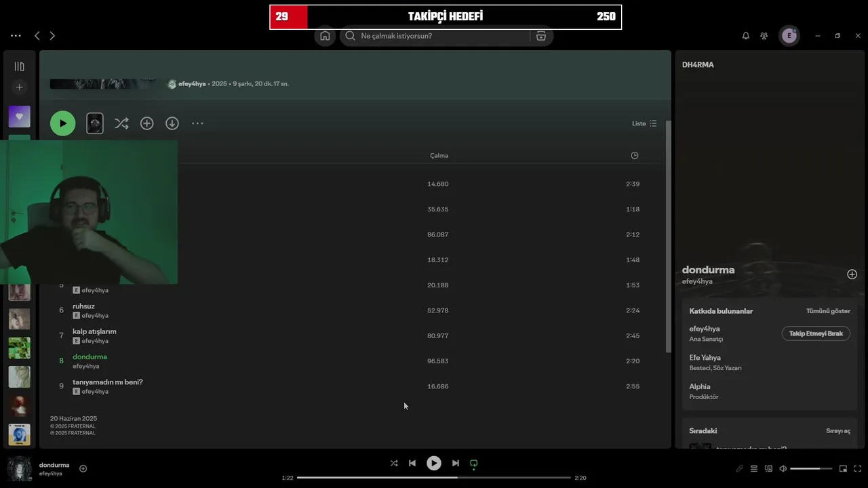Viewport: 868px width, 488px height.
Task: Open the now playing cover thumbnail bottom-left
Action: tap(19, 468)
